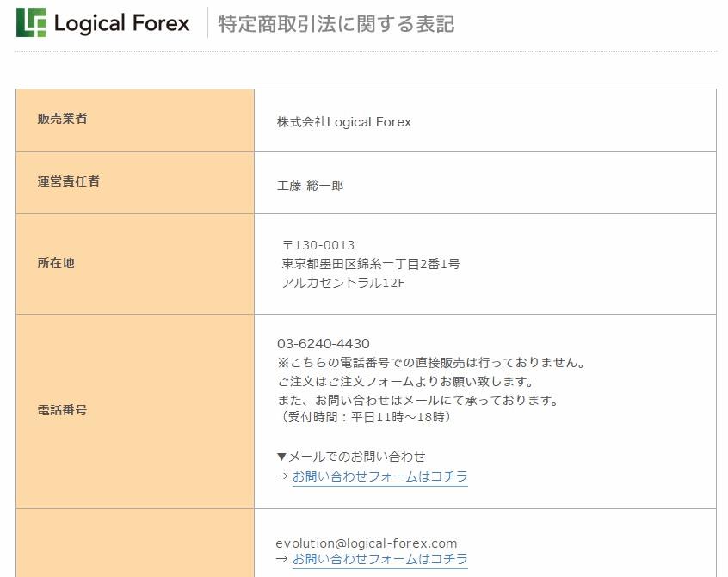The width and height of the screenshot is (728, 577).
Task: Click the ▼メールでのお問い合わせ heading
Action: coord(351,457)
